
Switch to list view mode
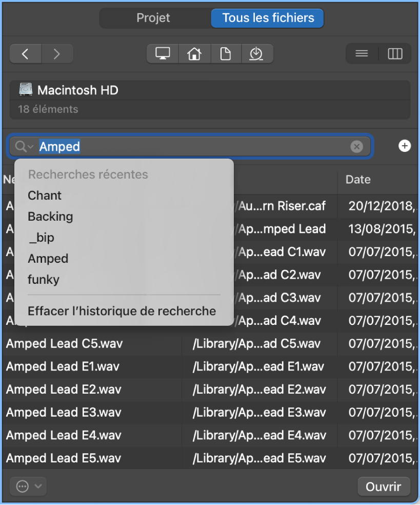tap(361, 53)
